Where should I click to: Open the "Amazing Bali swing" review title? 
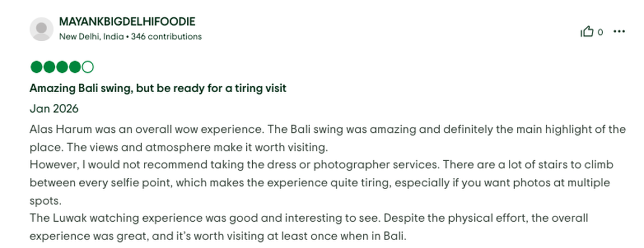click(x=158, y=88)
